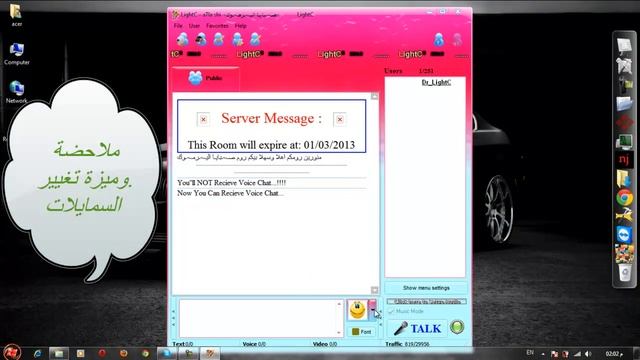Open the Favorites menu

(217, 26)
